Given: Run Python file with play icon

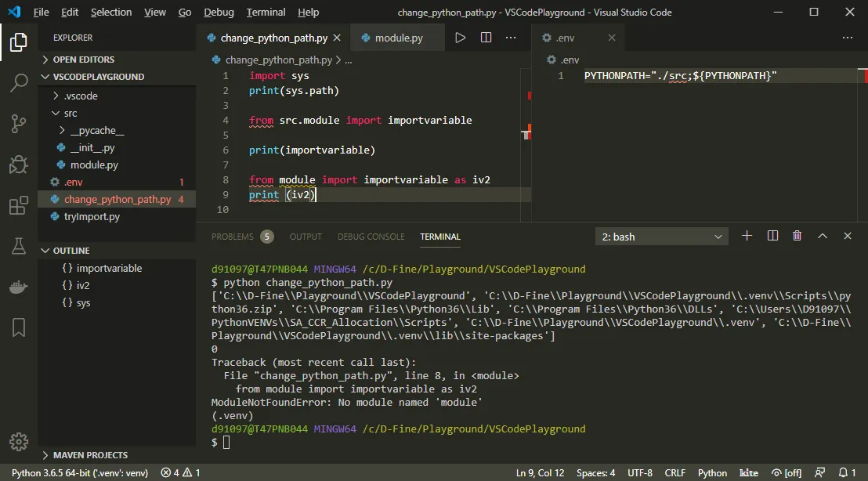Looking at the screenshot, I should point(460,38).
